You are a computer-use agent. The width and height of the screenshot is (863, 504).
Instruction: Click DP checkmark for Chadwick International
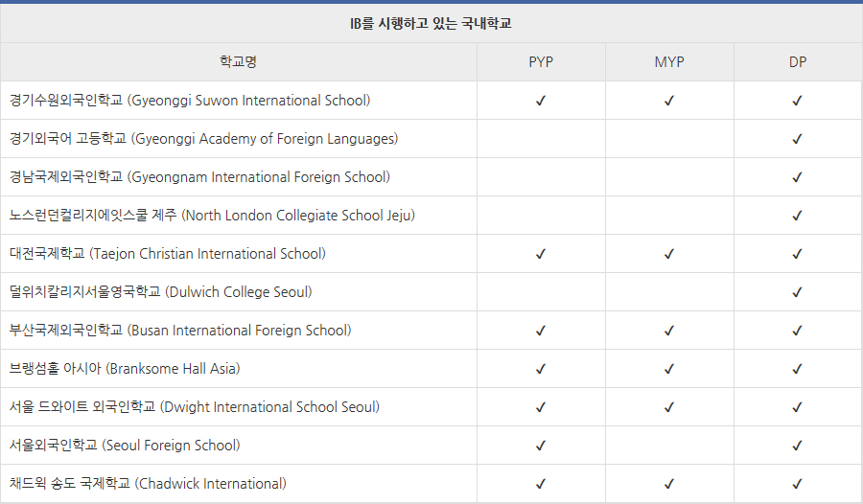pos(797,484)
